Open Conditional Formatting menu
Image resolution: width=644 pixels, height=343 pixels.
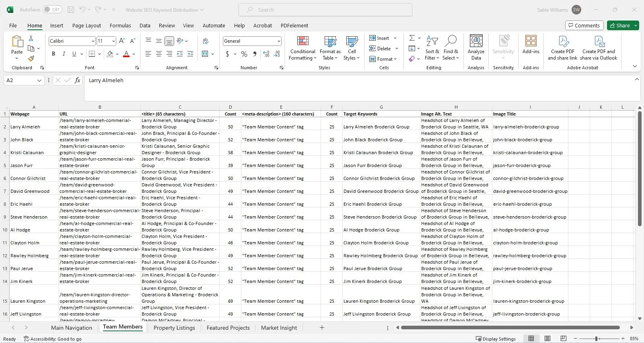point(302,48)
